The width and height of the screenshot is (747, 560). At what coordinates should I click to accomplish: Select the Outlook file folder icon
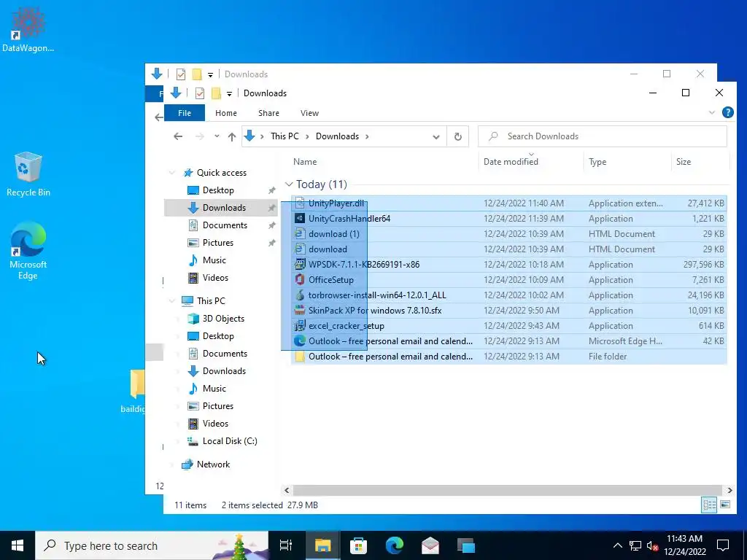(300, 356)
